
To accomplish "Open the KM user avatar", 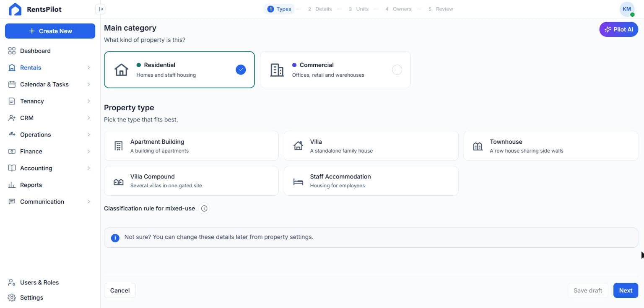I will click(627, 9).
